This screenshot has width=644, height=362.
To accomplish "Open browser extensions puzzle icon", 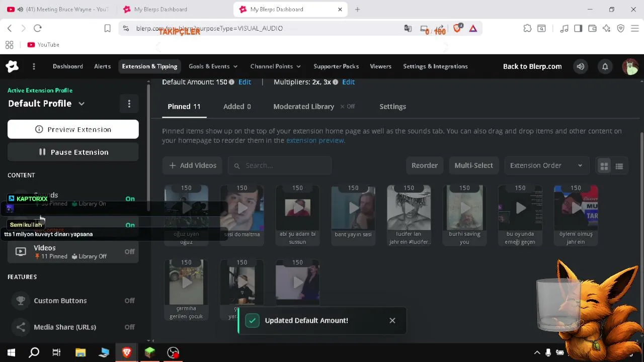I will [x=527, y=28].
